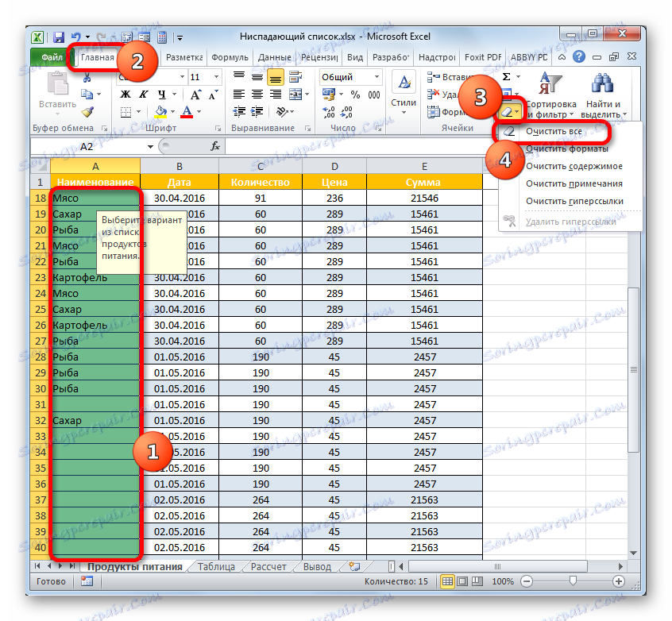Expand Сортировка и фильтр dropdown
This screenshot has width=672, height=621.
[551, 95]
